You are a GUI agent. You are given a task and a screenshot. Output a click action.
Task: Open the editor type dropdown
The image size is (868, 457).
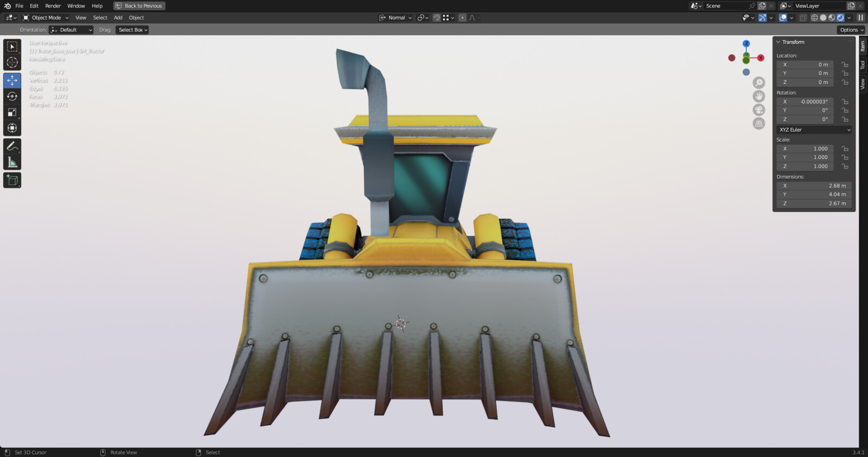(x=11, y=18)
